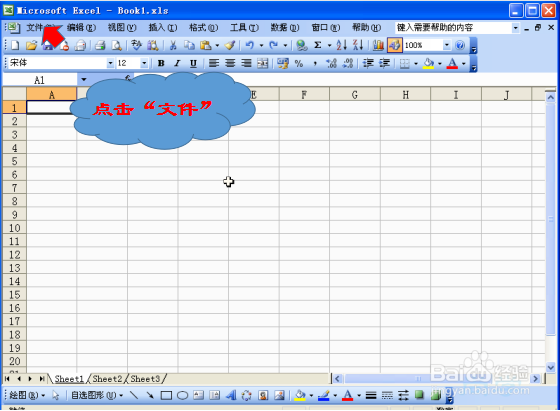Viewport: 560px width, 411px height.
Task: Click Merge and Center icon
Action: tap(262, 64)
